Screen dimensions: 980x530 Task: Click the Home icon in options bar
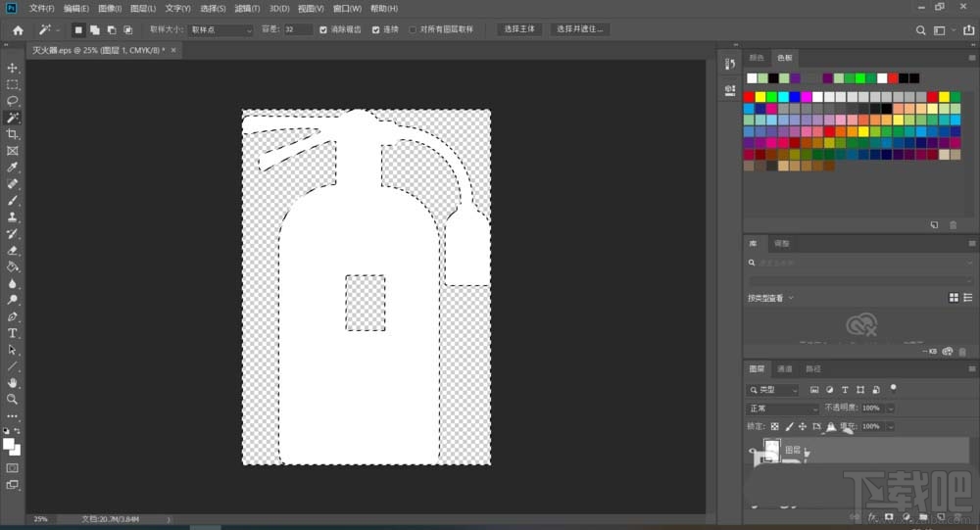click(x=18, y=29)
